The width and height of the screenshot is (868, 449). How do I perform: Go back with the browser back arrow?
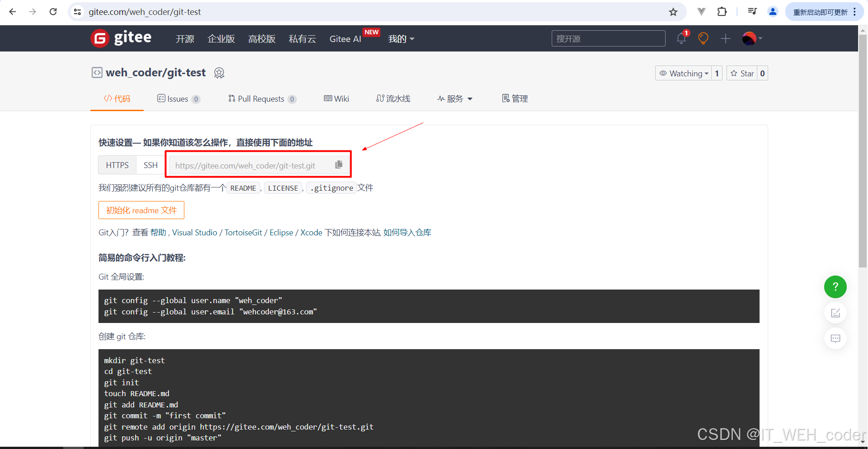tap(13, 12)
